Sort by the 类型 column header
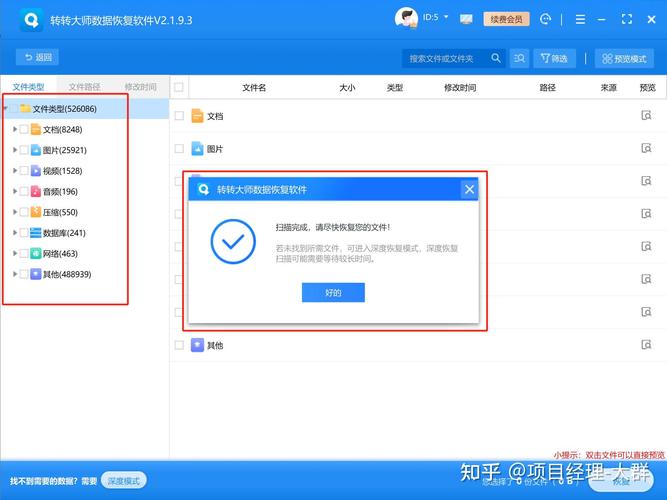The image size is (667, 500). pos(394,88)
